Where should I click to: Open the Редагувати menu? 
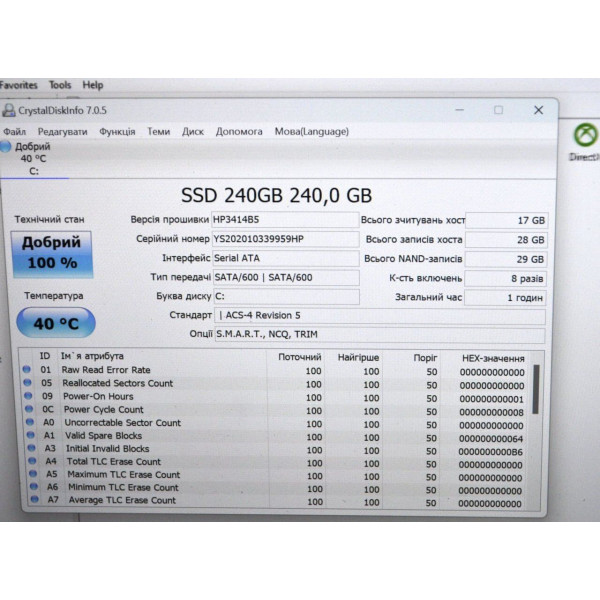tap(62, 132)
